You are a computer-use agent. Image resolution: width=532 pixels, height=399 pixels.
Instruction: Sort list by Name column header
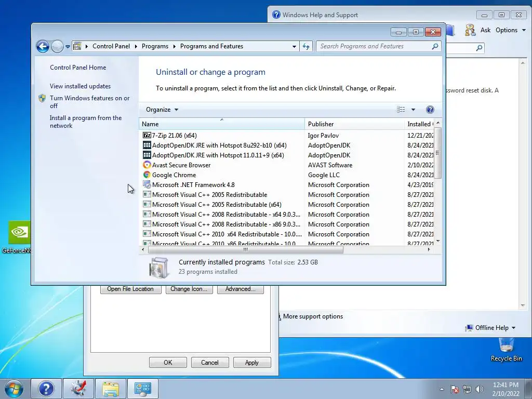point(222,124)
